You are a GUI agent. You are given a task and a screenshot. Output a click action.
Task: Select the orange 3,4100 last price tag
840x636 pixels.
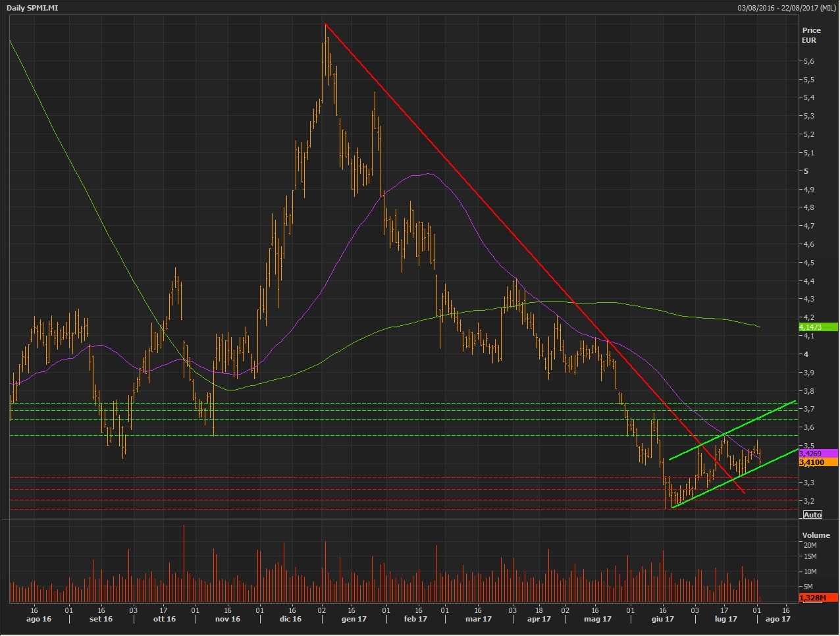pyautogui.click(x=818, y=462)
